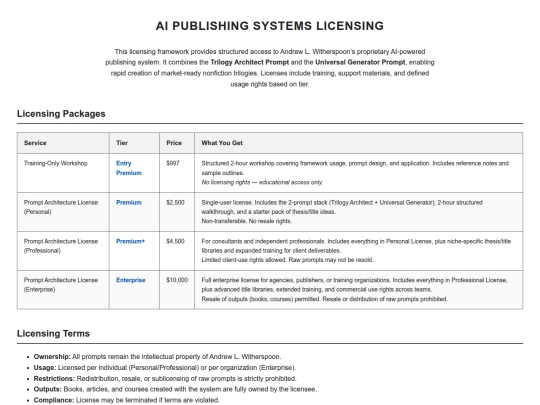Click 'Resale of outputs (books, courses) permitted' line
The image size is (540, 405).
(x=324, y=299)
